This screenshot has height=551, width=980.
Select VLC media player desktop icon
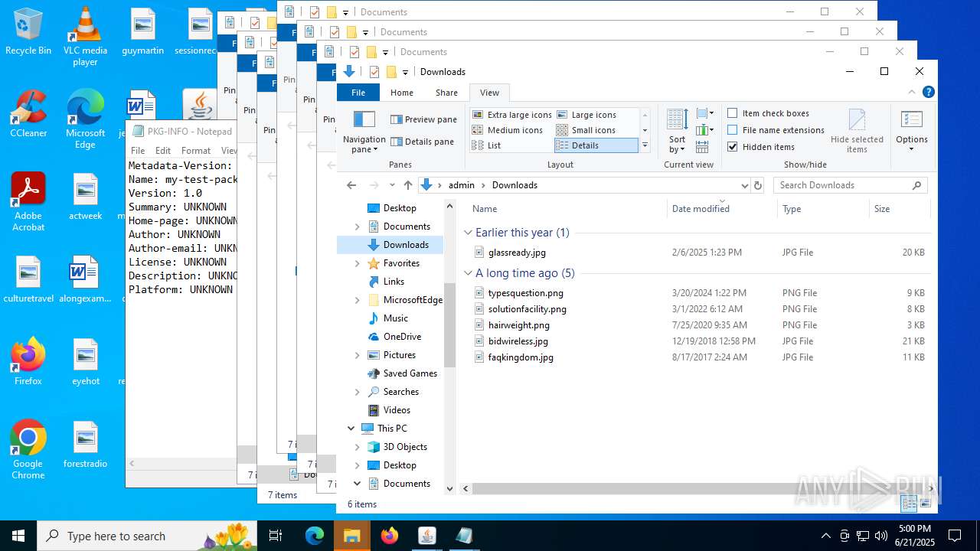(85, 37)
